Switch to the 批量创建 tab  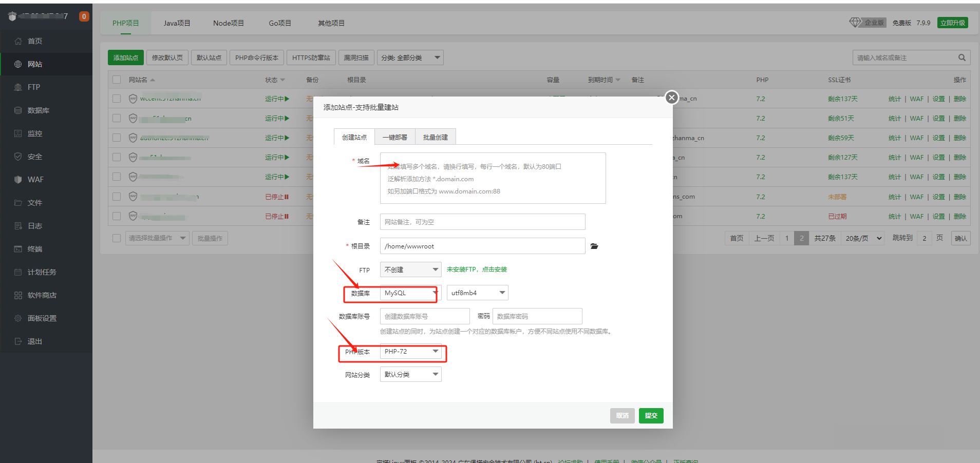(435, 137)
